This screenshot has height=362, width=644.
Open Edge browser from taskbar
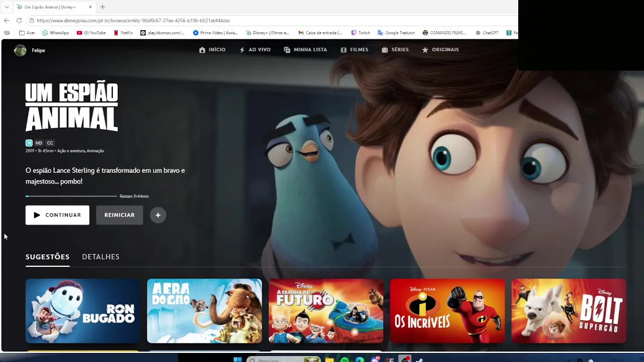[x=359, y=360]
